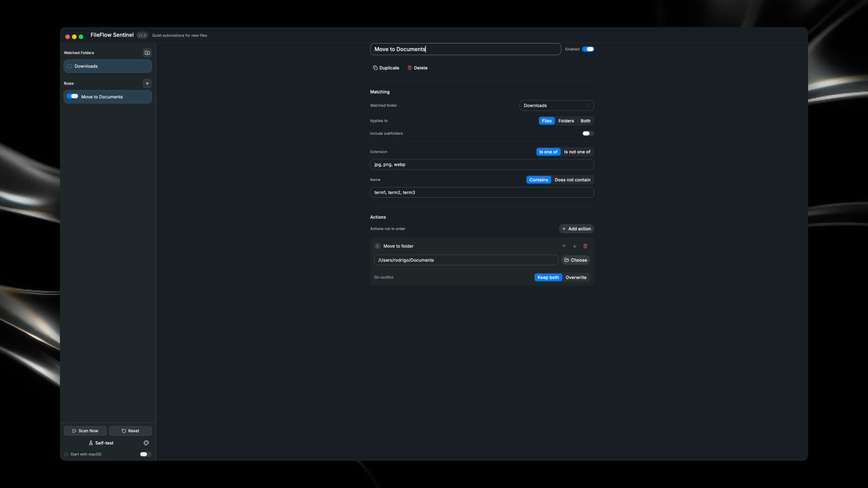Add a new rule with plus icon

coord(147,83)
